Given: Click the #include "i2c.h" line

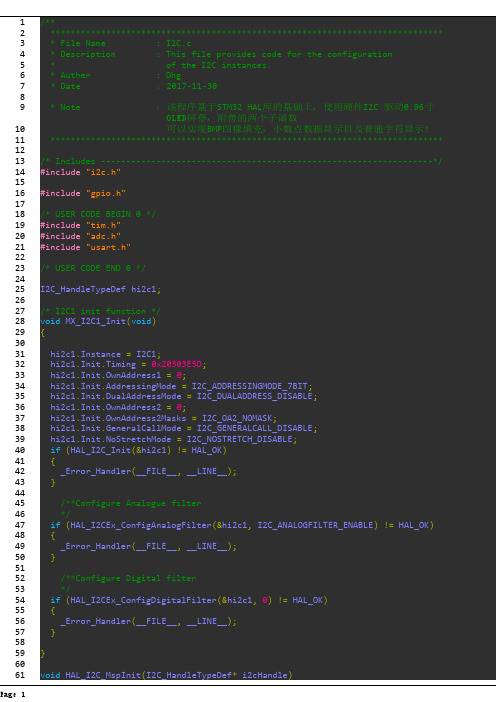Looking at the screenshot, I should (81, 172).
